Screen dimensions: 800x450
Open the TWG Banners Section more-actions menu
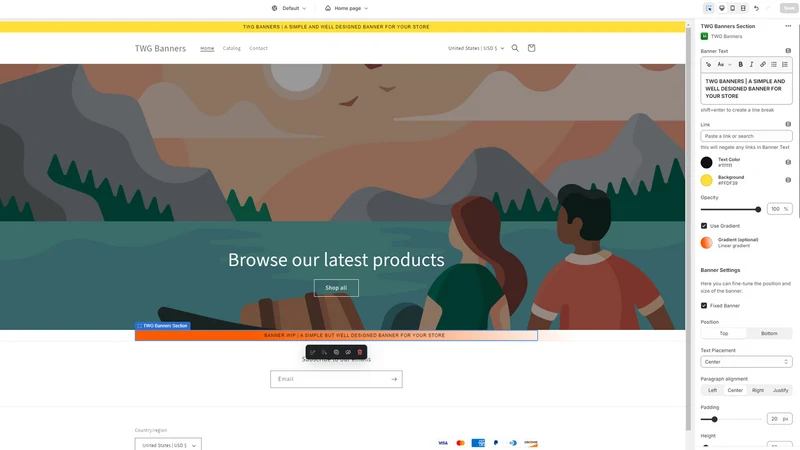(x=788, y=26)
